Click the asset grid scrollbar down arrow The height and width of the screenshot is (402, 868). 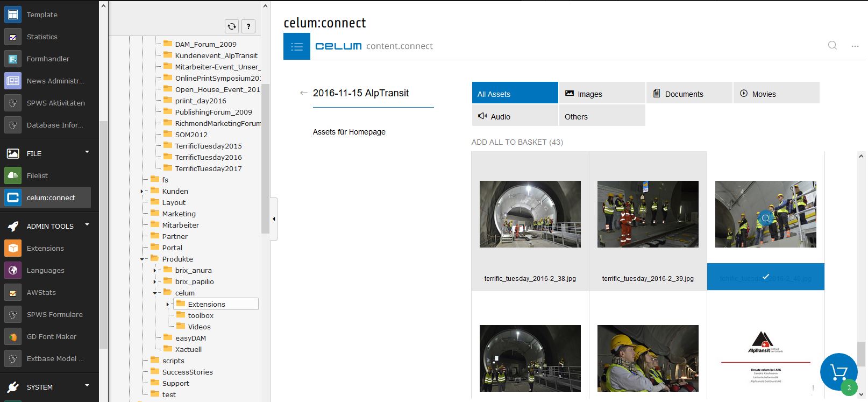pyautogui.click(x=861, y=394)
